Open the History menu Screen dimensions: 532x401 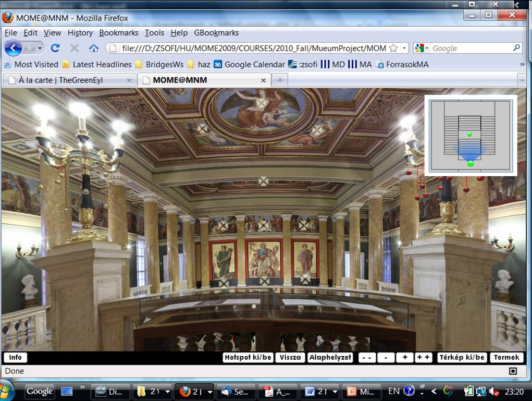pos(80,33)
